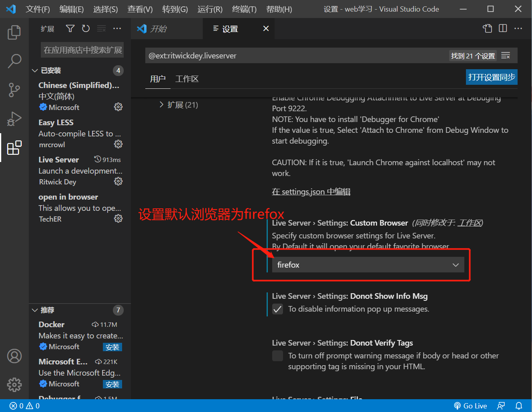
Task: Start Go Live server from status bar
Action: click(470, 406)
